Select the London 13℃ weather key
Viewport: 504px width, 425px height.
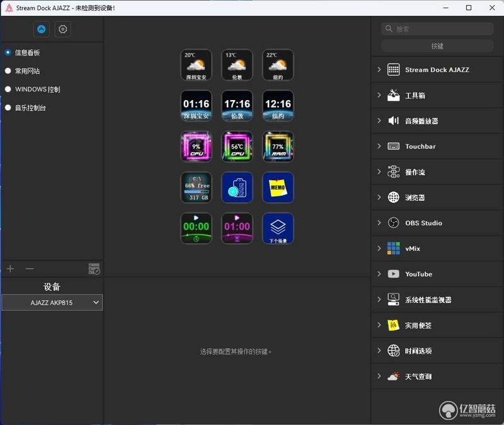[x=237, y=65]
